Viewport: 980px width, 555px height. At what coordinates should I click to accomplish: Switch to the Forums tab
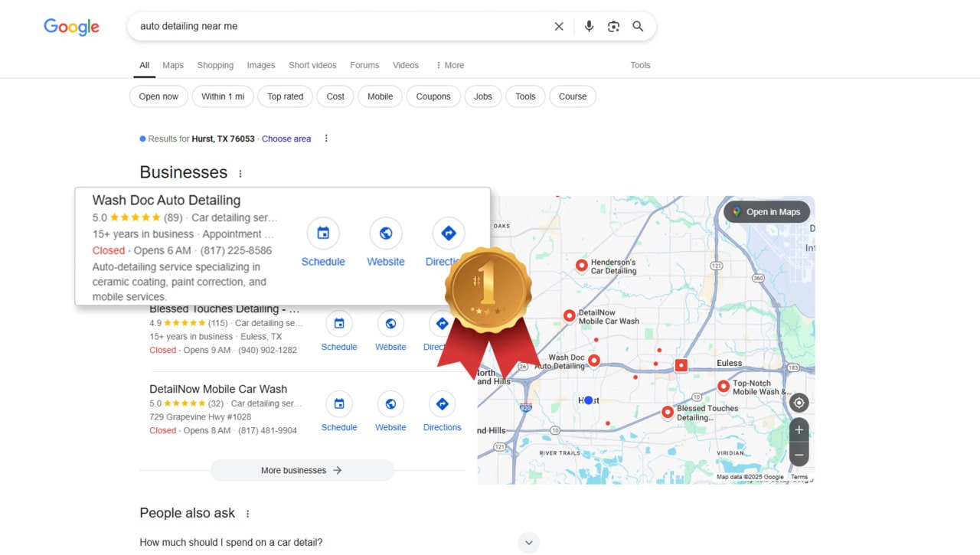(x=364, y=65)
